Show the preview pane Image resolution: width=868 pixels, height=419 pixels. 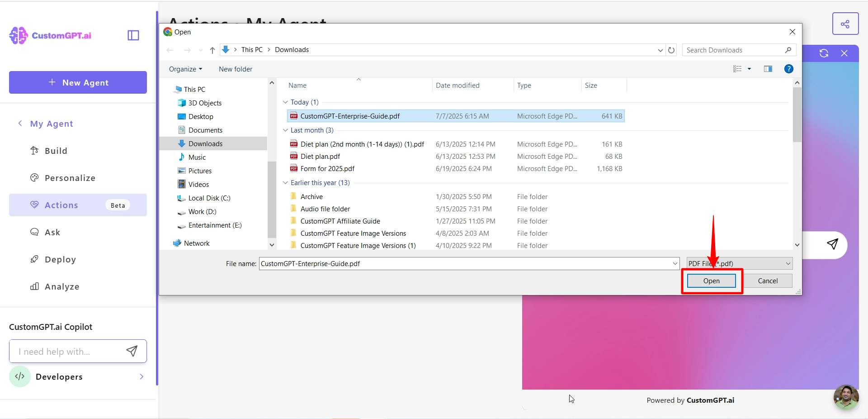coord(768,69)
